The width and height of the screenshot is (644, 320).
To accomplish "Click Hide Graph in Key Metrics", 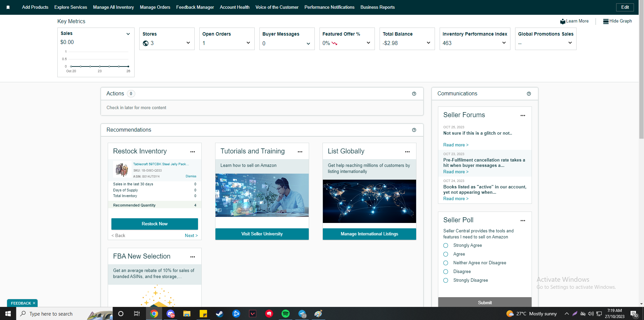I will pos(617,21).
